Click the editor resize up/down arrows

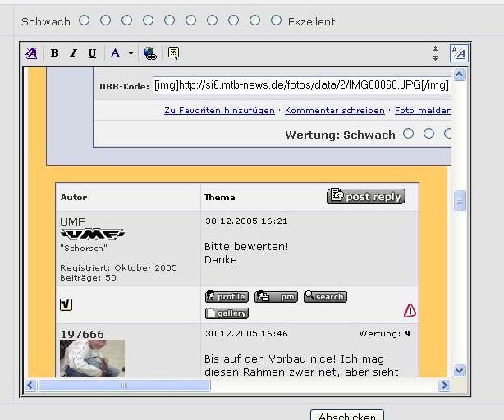(435, 53)
